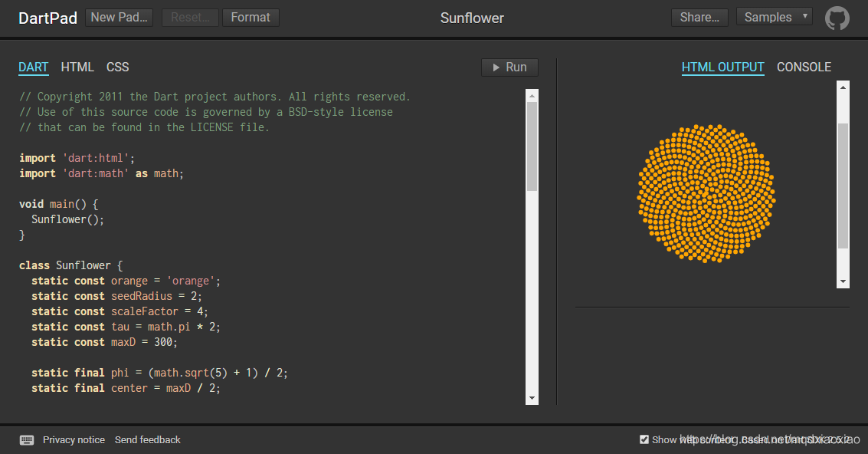
Task: Click the output pane scroll down arrow
Action: (843, 281)
